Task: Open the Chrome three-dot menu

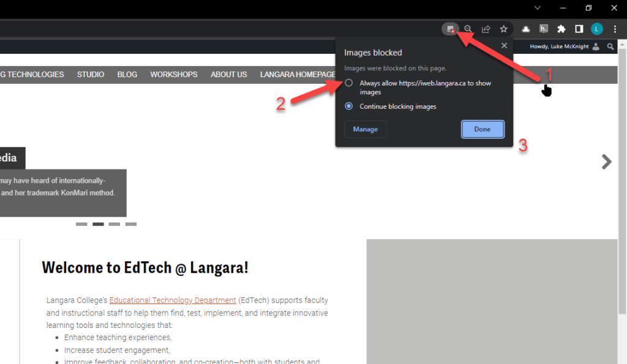Action: (615, 29)
